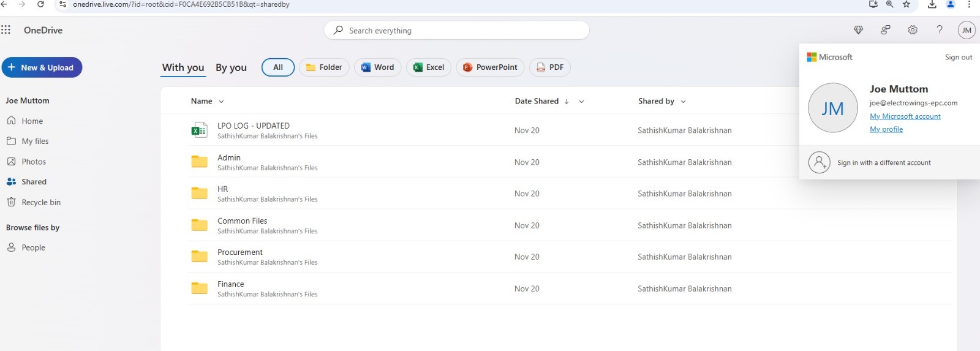Click Nov 20 date in Finance row
The width and height of the screenshot is (980, 351).
527,289
